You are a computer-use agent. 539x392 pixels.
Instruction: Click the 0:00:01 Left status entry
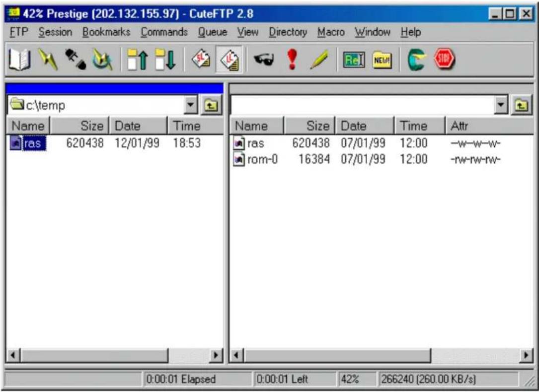(282, 379)
